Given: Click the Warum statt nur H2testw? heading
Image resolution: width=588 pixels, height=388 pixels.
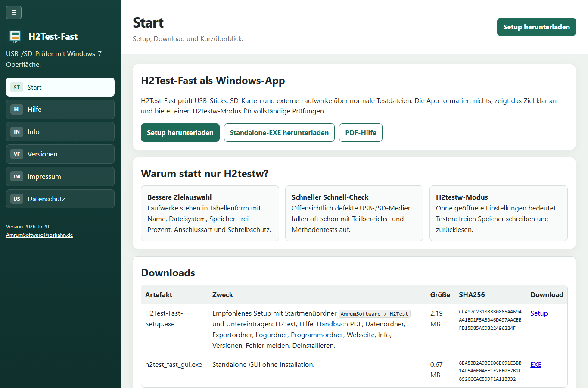Looking at the screenshot, I should [x=205, y=174].
